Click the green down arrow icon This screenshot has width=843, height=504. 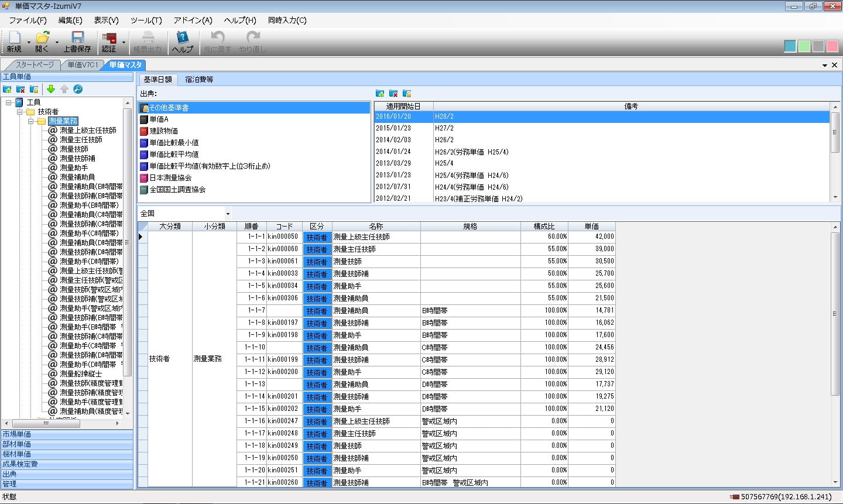click(51, 89)
